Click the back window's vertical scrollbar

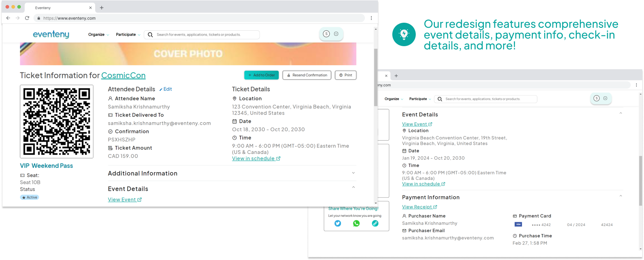(640, 180)
